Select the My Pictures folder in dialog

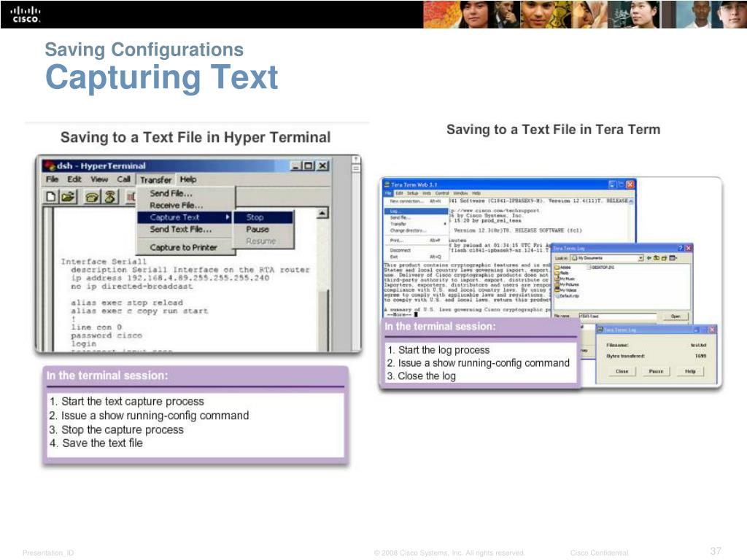click(566, 284)
